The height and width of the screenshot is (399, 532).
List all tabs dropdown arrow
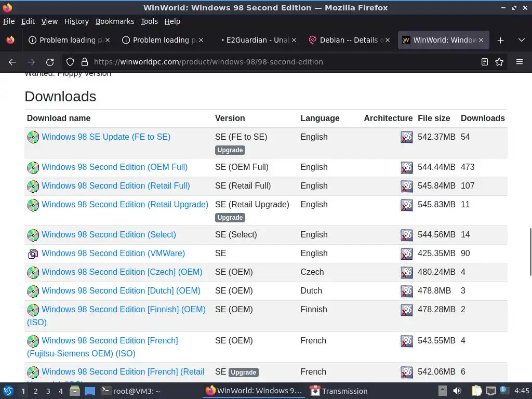point(522,40)
